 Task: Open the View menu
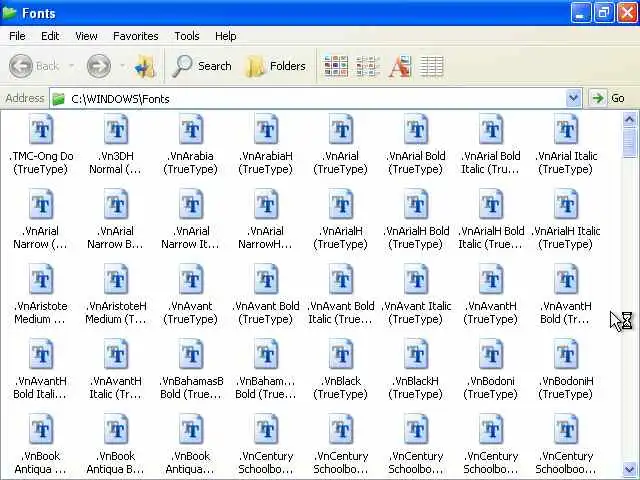pyautogui.click(x=86, y=36)
